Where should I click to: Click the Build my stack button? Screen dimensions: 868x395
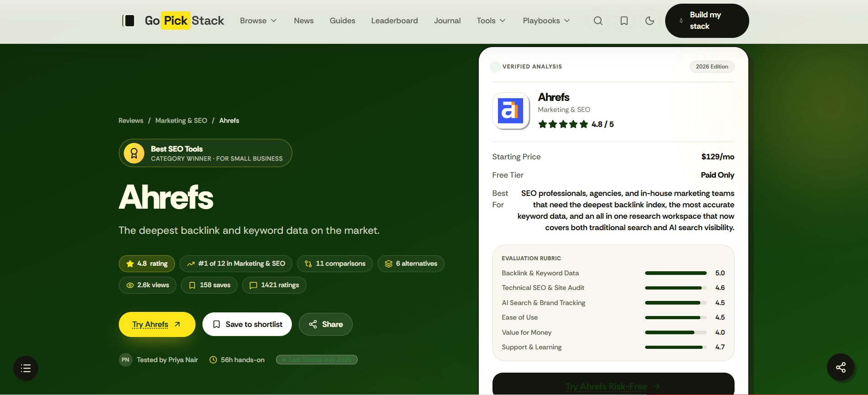click(707, 21)
